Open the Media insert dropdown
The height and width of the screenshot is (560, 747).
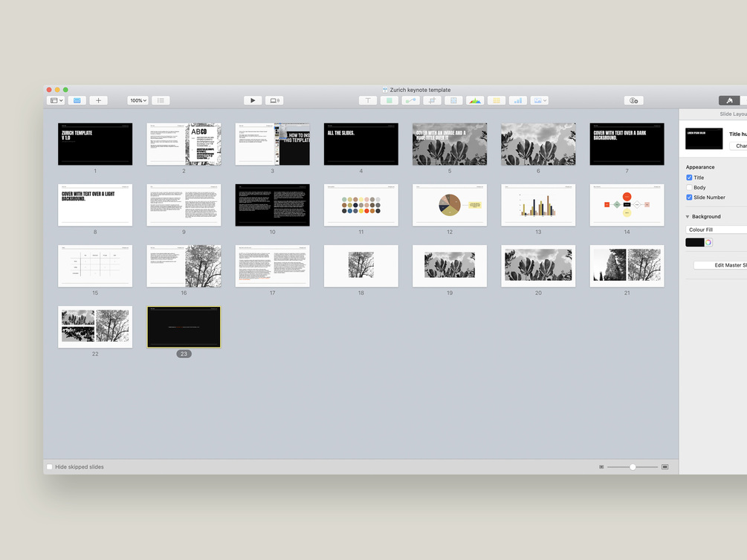pyautogui.click(x=540, y=100)
